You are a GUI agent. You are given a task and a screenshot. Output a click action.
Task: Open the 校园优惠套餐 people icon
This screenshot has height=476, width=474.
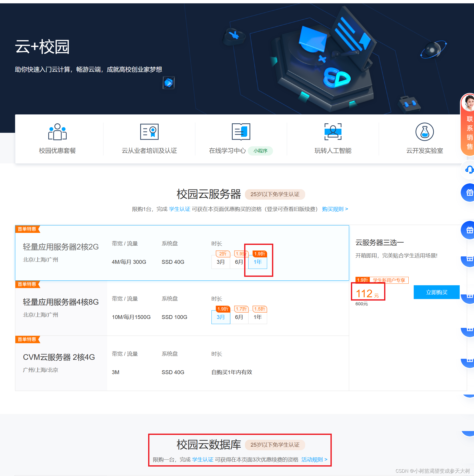coord(57,132)
